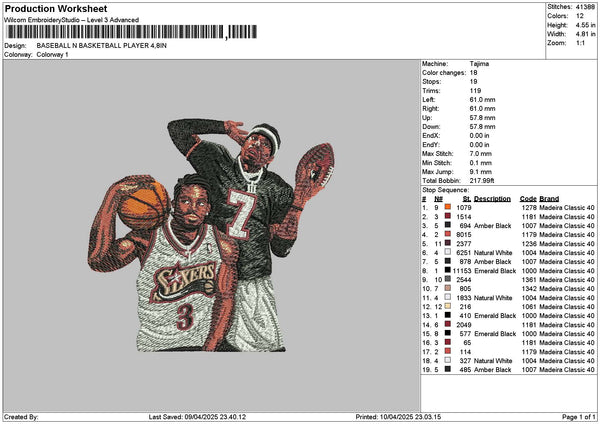Viewport: 600px width, 424px height.
Task: Click the barcode under the title
Action: pos(132,32)
